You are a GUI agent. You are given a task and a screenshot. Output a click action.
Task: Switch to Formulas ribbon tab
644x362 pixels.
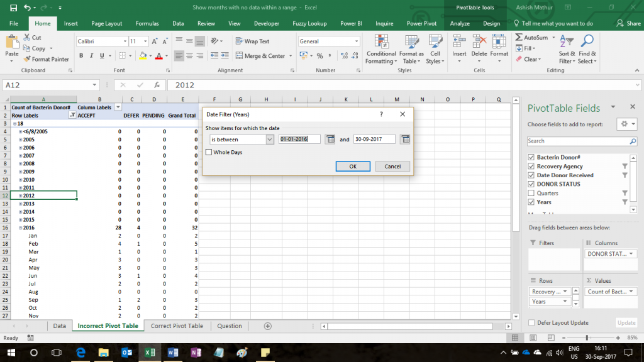(x=147, y=23)
